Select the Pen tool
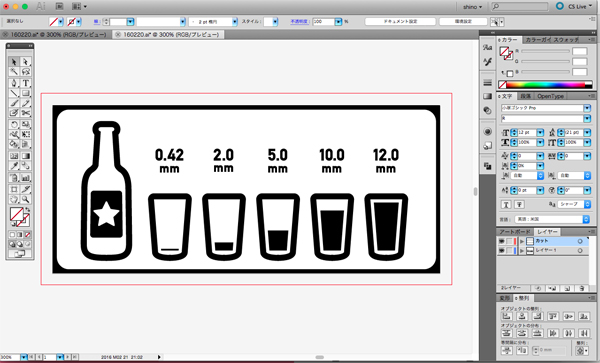600x363 pixels. [14, 83]
